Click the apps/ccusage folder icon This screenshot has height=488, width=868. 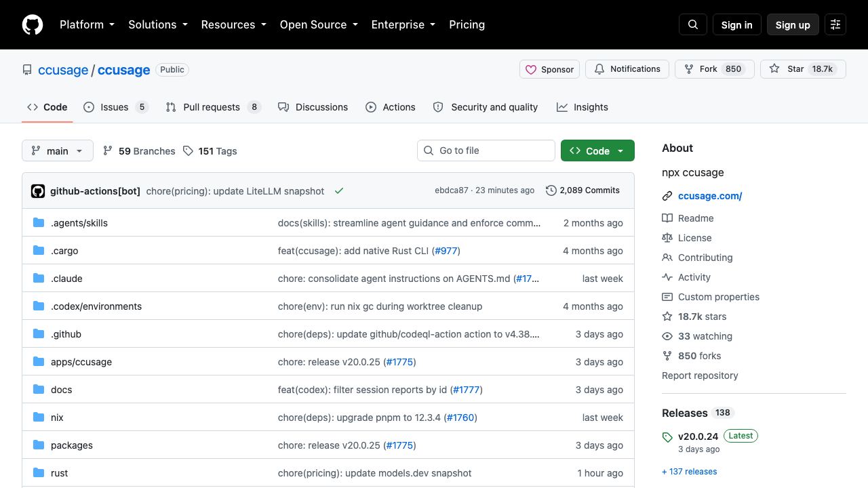tap(39, 362)
